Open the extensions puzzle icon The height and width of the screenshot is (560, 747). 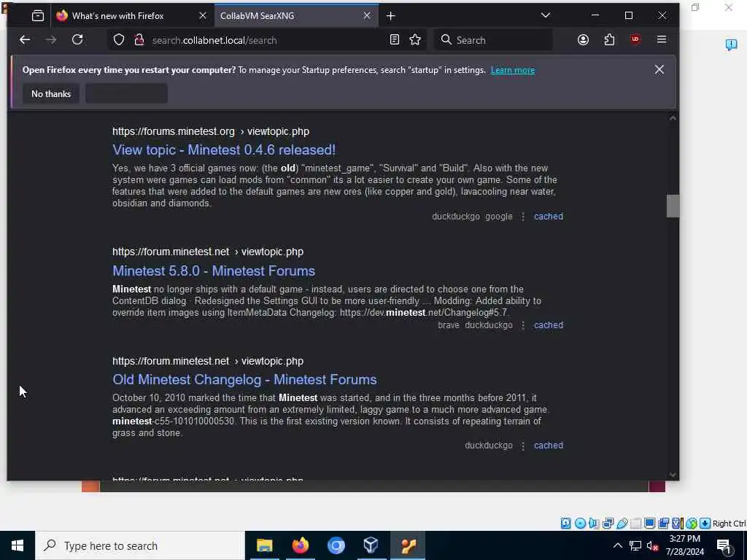pos(609,40)
